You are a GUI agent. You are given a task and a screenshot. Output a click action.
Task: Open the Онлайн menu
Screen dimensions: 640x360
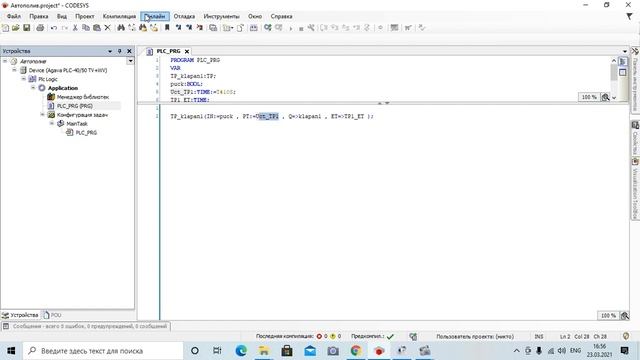pos(155,16)
